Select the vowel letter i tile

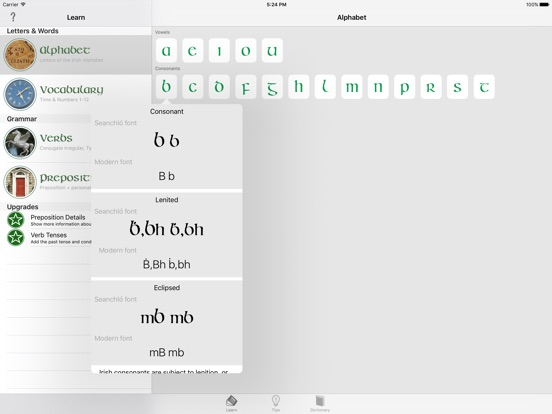pos(219,51)
